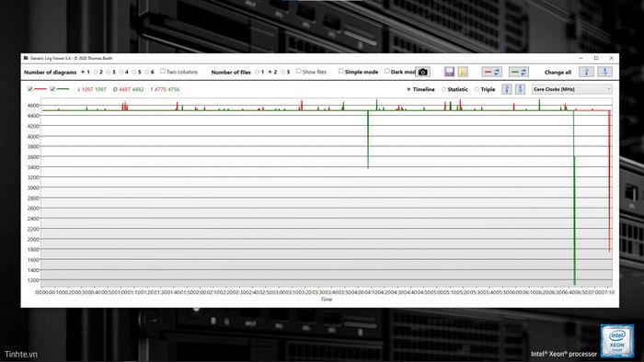This screenshot has width=644, height=362.
Task: Set number of files to 2
Action: [x=270, y=73]
